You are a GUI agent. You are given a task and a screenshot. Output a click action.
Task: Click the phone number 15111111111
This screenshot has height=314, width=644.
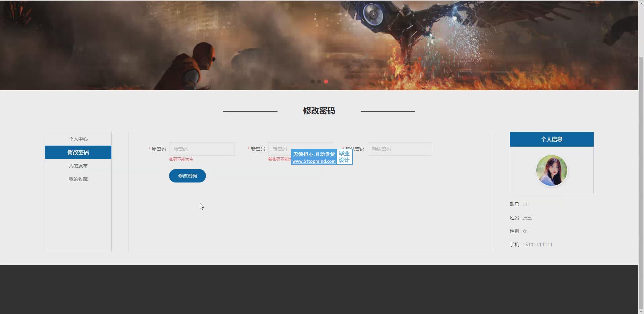point(537,245)
